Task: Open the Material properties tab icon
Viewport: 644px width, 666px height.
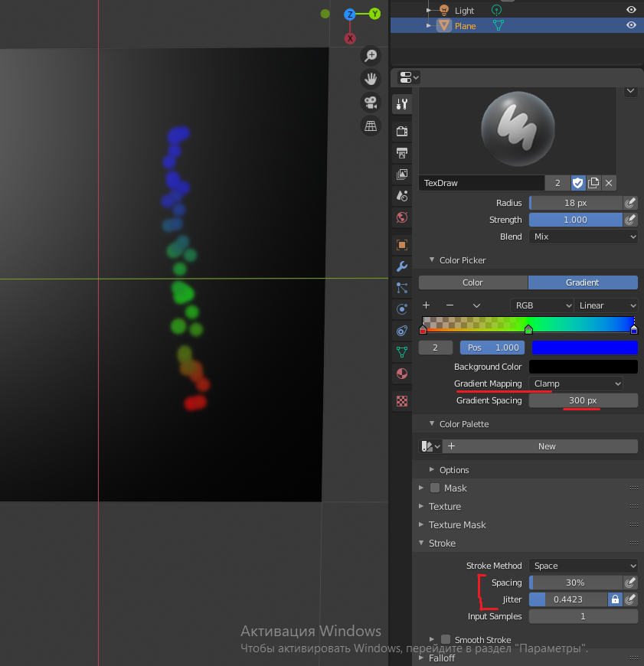Action: point(402,374)
